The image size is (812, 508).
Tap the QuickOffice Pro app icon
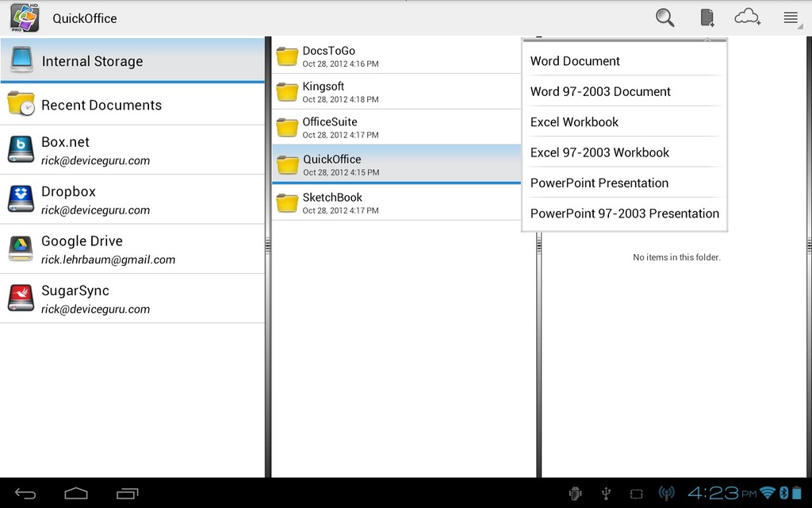tap(24, 17)
